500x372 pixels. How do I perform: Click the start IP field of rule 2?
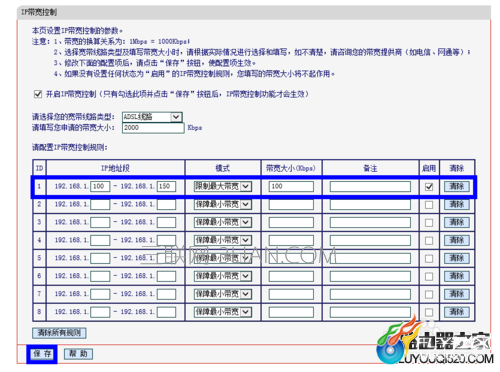(x=100, y=204)
